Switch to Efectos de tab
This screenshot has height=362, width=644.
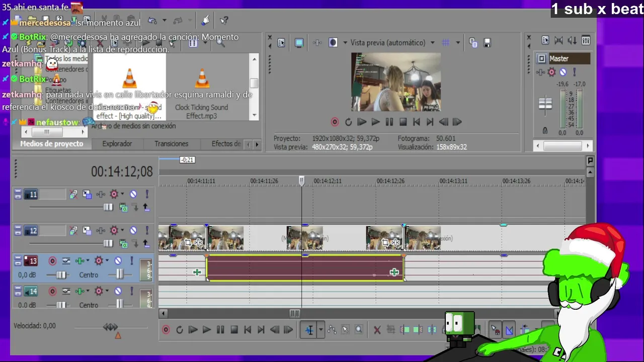[226, 144]
